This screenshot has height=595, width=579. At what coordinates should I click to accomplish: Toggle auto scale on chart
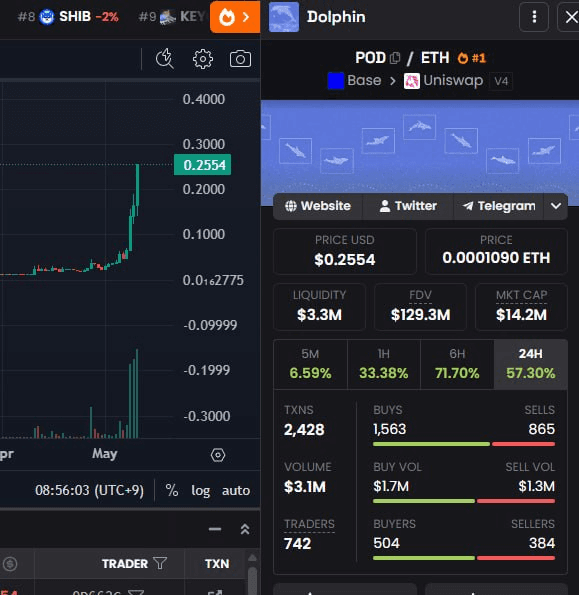(236, 491)
